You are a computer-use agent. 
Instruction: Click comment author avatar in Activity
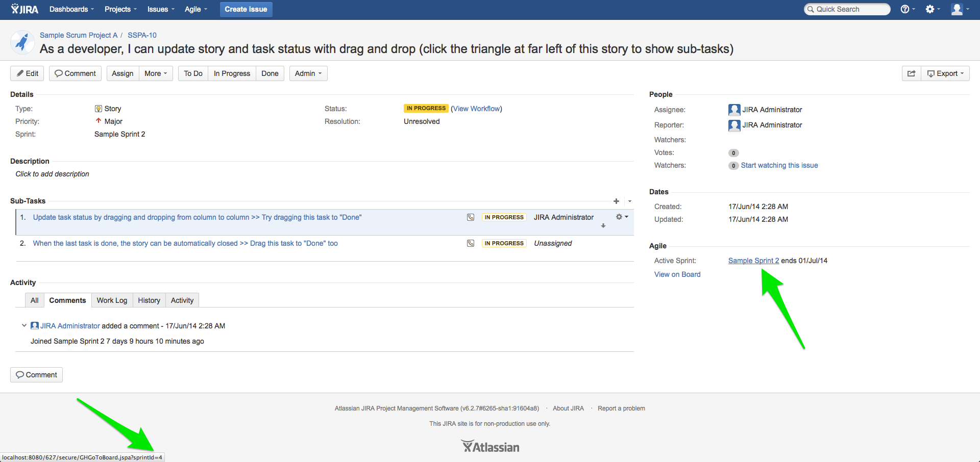(35, 325)
